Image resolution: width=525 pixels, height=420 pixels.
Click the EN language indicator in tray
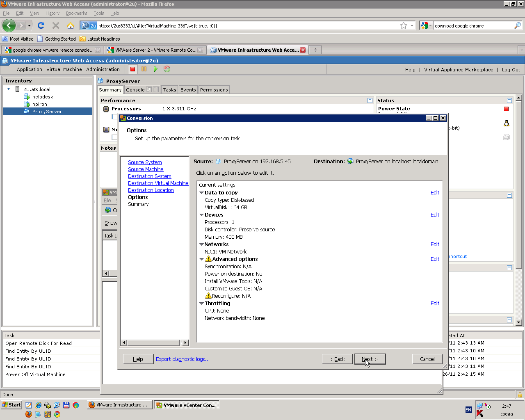point(468,410)
